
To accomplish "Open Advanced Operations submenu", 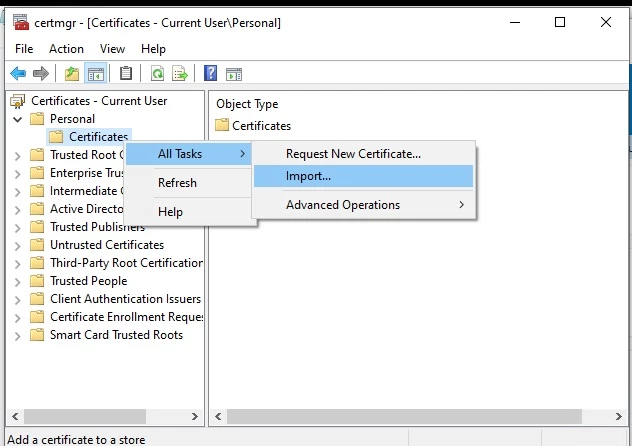I will [364, 205].
